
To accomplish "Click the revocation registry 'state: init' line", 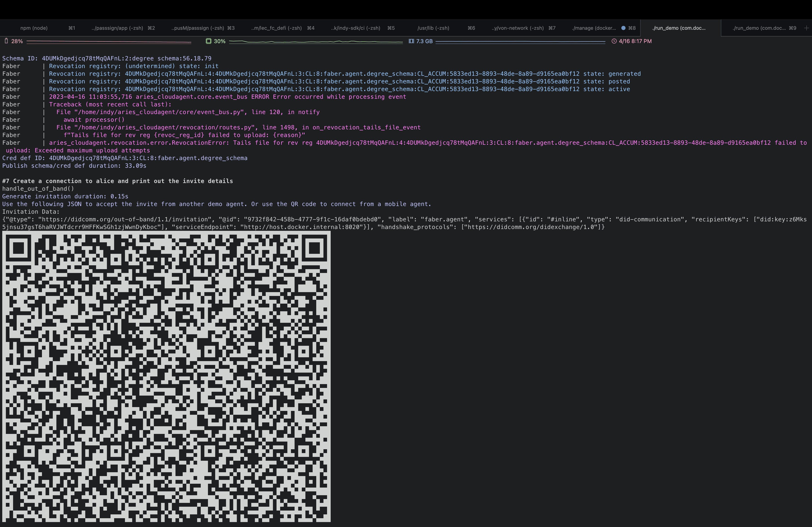I will click(x=134, y=66).
